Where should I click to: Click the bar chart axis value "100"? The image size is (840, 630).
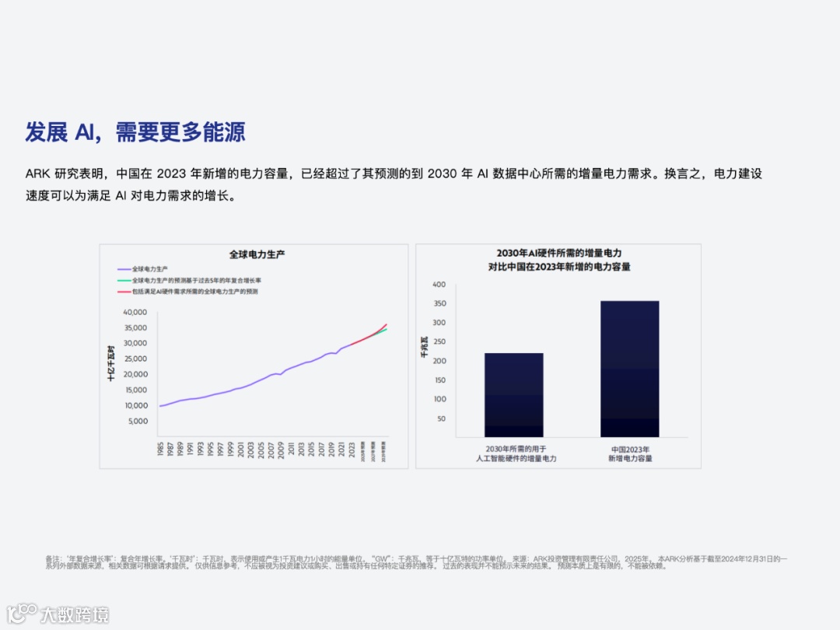pyautogui.click(x=439, y=399)
